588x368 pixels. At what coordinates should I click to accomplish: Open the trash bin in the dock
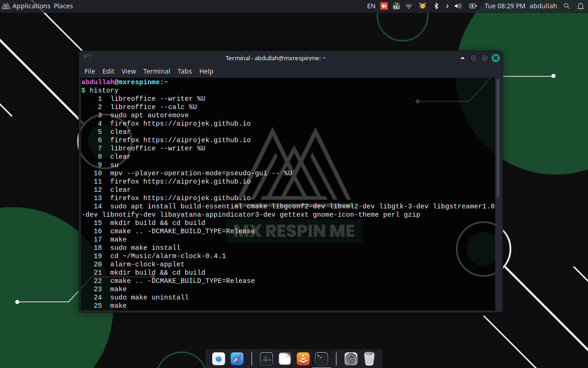(369, 359)
